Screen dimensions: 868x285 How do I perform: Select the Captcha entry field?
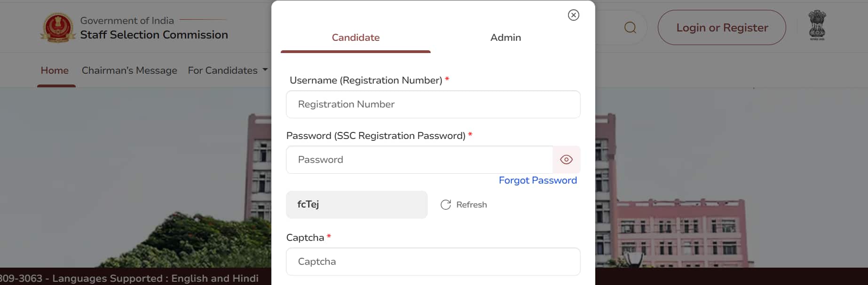433,262
